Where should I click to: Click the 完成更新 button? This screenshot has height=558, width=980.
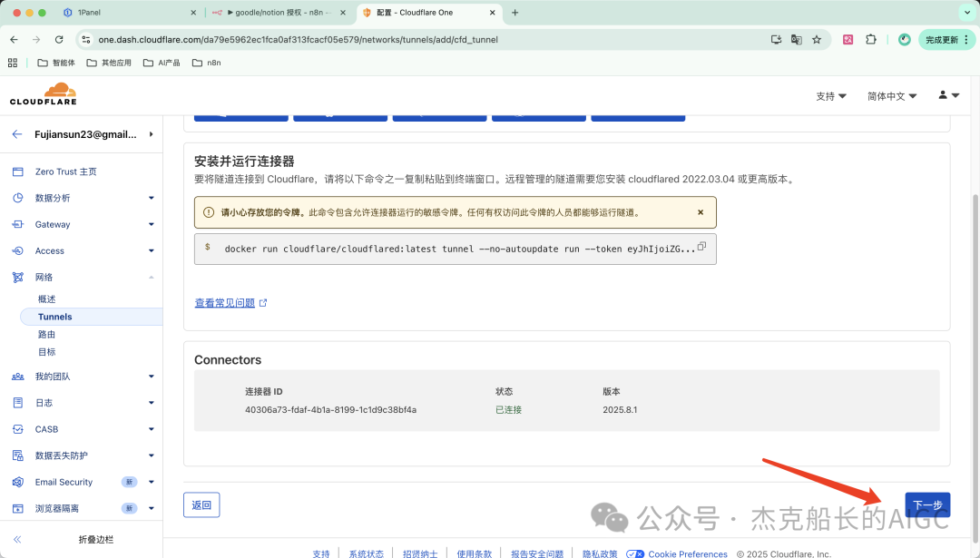pyautogui.click(x=946, y=39)
